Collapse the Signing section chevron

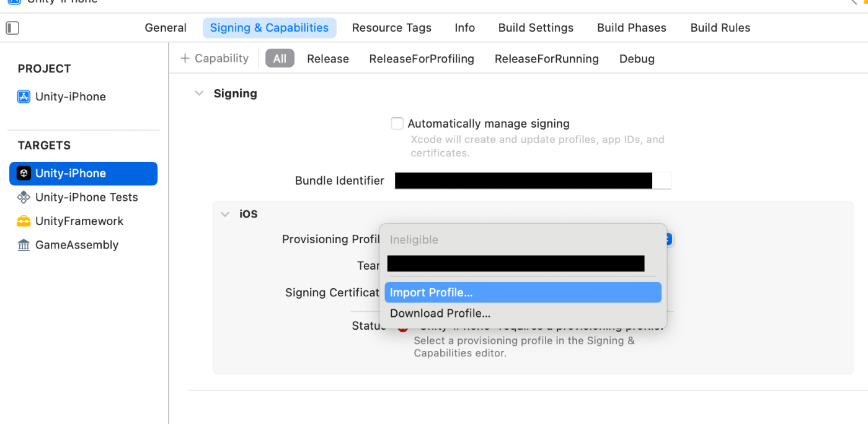click(x=199, y=94)
